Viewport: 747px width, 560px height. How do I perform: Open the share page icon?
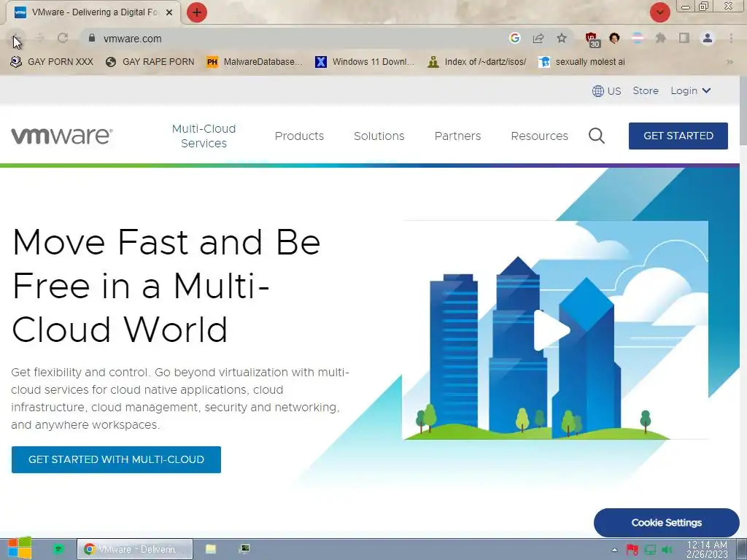tap(538, 38)
